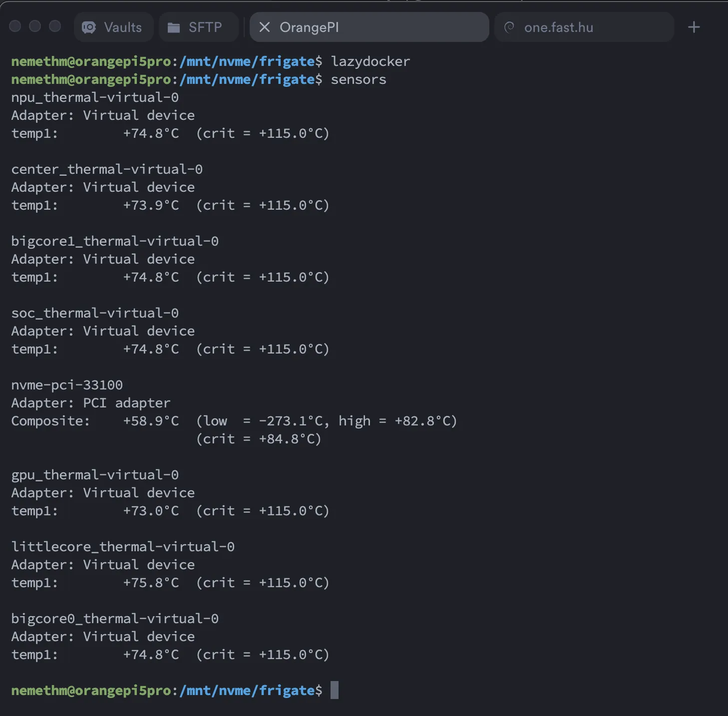The height and width of the screenshot is (716, 728).
Task: Click the npu_thermal-virtual-0 sensor name
Action: (x=95, y=97)
